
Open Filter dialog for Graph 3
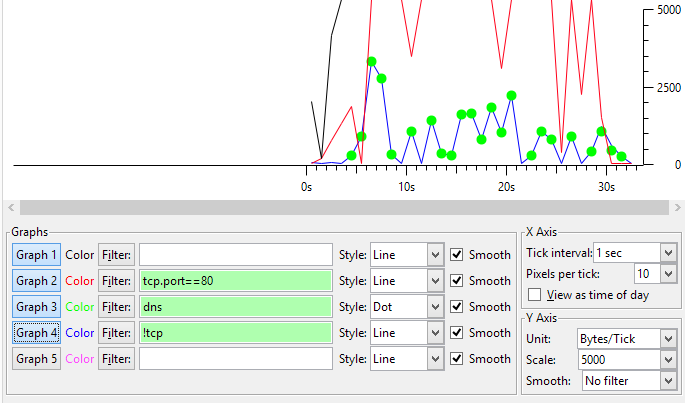click(116, 307)
